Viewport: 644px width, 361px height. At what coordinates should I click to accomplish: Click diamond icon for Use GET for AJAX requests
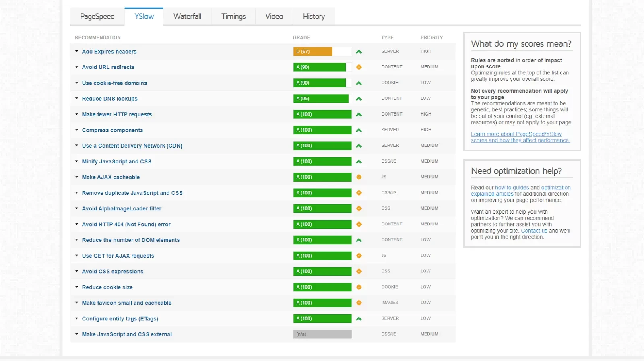359,256
